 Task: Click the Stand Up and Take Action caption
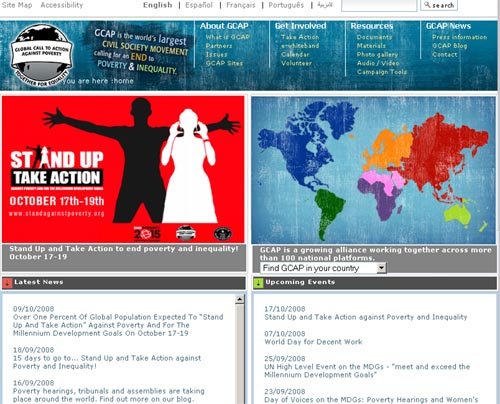pos(124,253)
